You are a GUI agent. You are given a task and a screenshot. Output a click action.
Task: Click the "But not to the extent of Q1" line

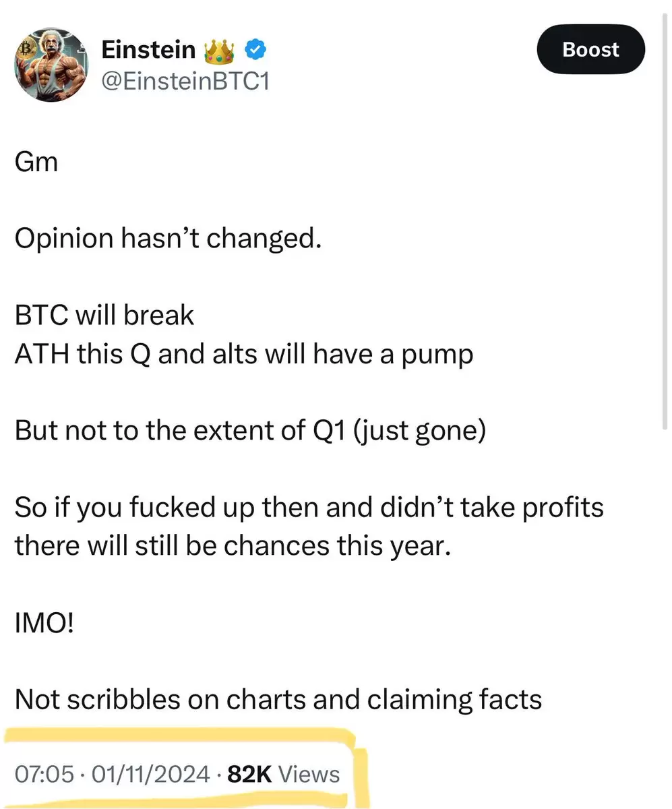(x=250, y=431)
